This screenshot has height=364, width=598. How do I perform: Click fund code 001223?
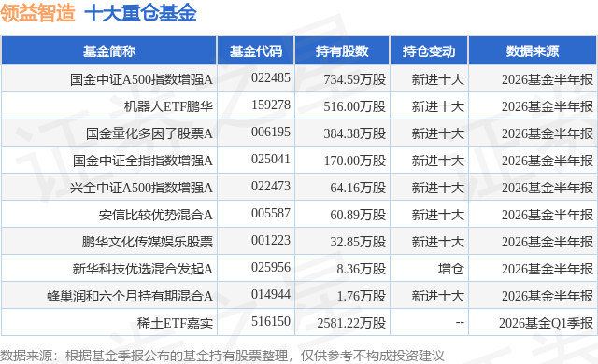point(271,240)
